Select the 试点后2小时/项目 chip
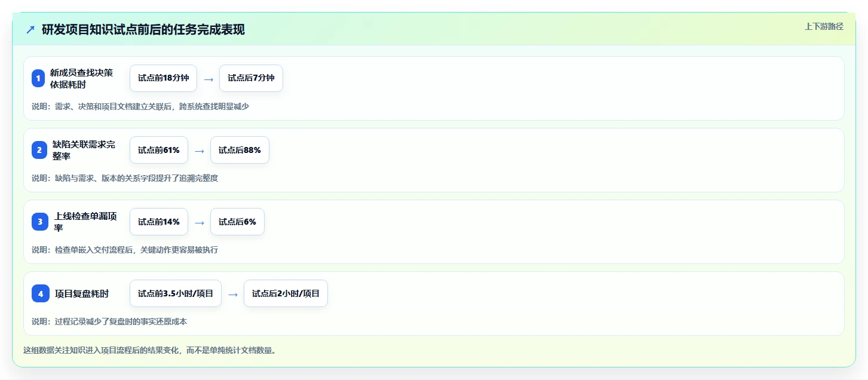The height and width of the screenshot is (380, 868). click(x=286, y=293)
